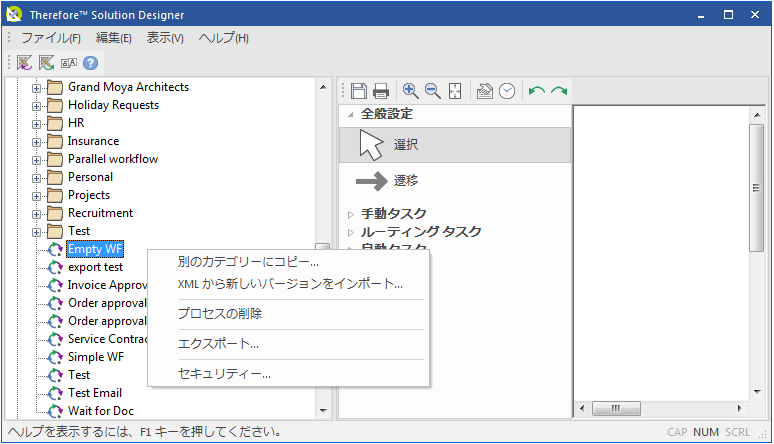Select the Recruitment folder label
Image resolution: width=774 pixels, height=444 pixels.
(100, 213)
